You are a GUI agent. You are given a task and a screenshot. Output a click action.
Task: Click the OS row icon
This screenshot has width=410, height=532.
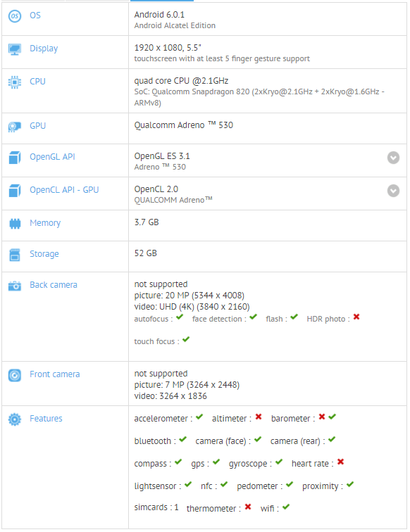pos(15,16)
